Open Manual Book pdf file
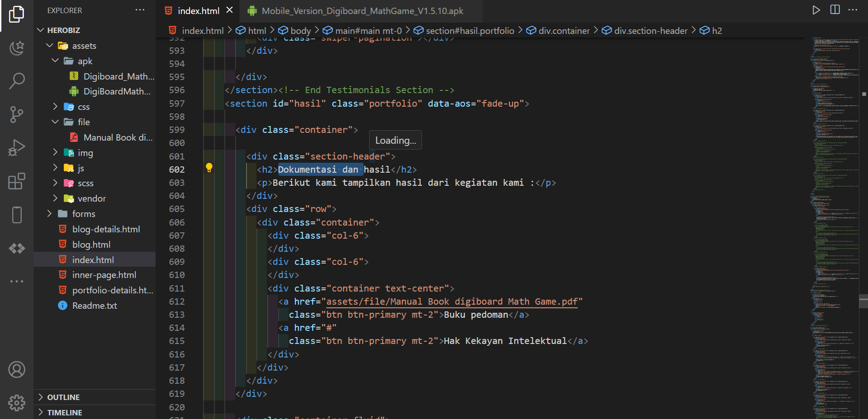The width and height of the screenshot is (868, 419). (95, 137)
